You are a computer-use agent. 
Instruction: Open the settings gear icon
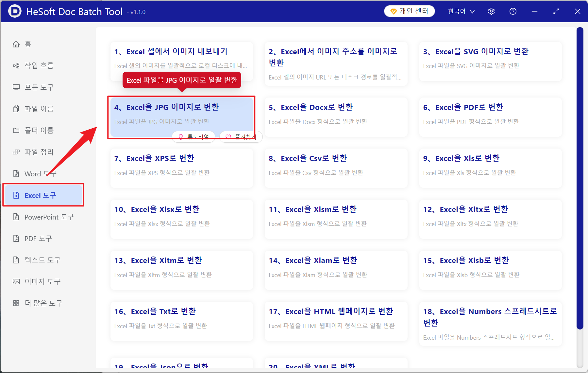point(491,11)
